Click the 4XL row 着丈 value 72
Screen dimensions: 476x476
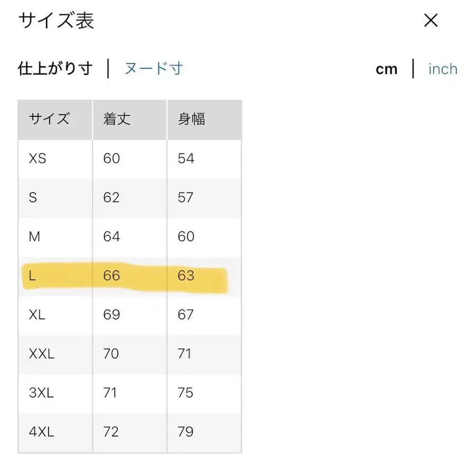pos(111,432)
